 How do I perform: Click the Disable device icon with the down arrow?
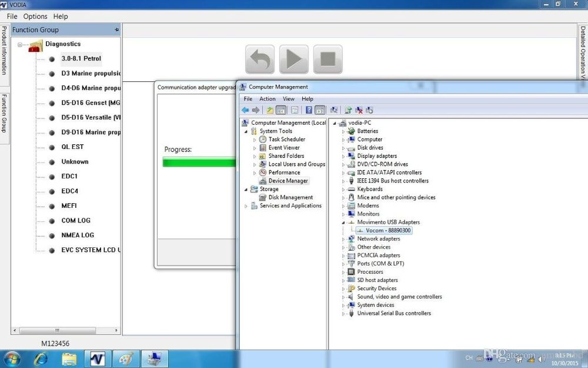point(369,110)
